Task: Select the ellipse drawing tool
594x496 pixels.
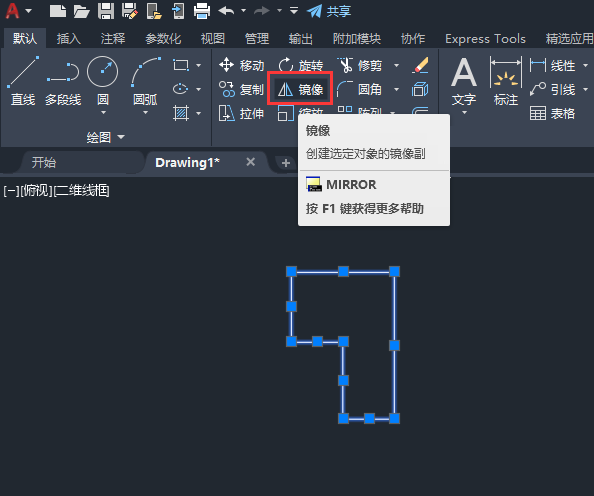Action: click(x=181, y=89)
